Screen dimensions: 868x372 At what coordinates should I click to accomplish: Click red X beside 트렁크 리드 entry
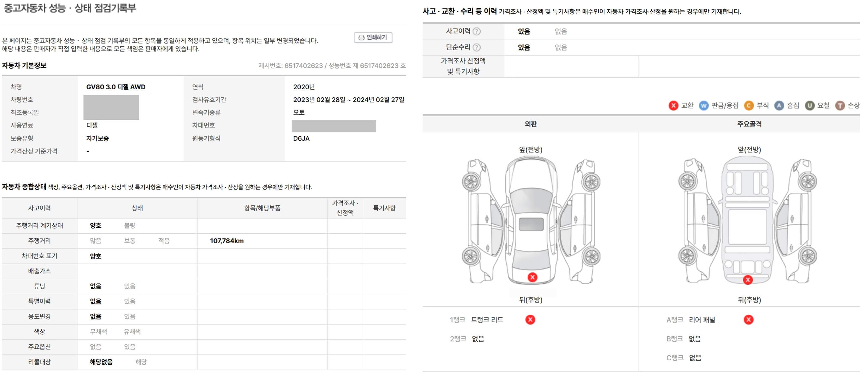click(x=530, y=320)
